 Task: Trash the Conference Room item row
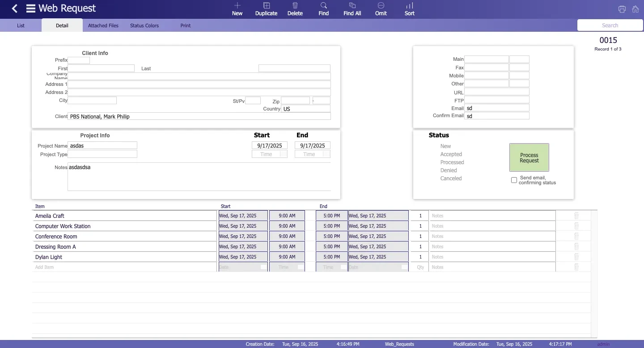[576, 236]
